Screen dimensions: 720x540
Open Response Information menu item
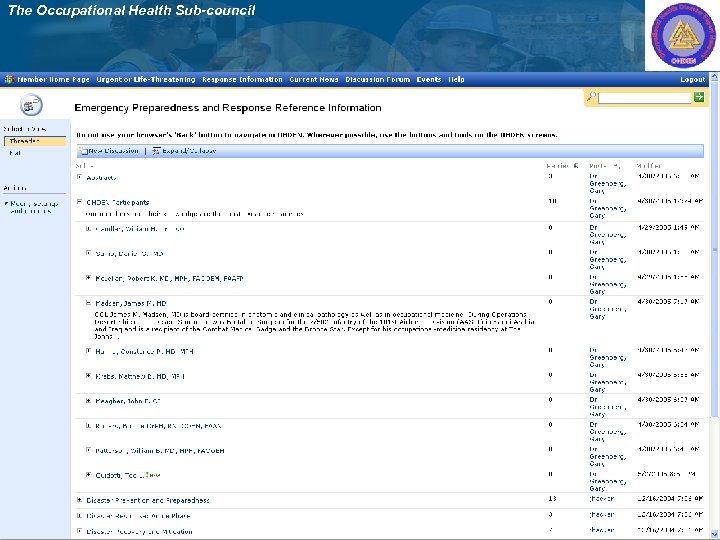click(242, 79)
